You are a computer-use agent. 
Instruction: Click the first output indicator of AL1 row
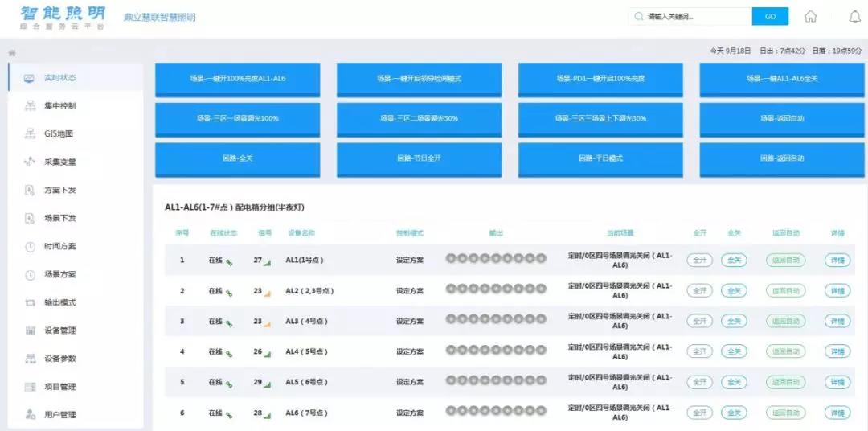click(x=451, y=258)
